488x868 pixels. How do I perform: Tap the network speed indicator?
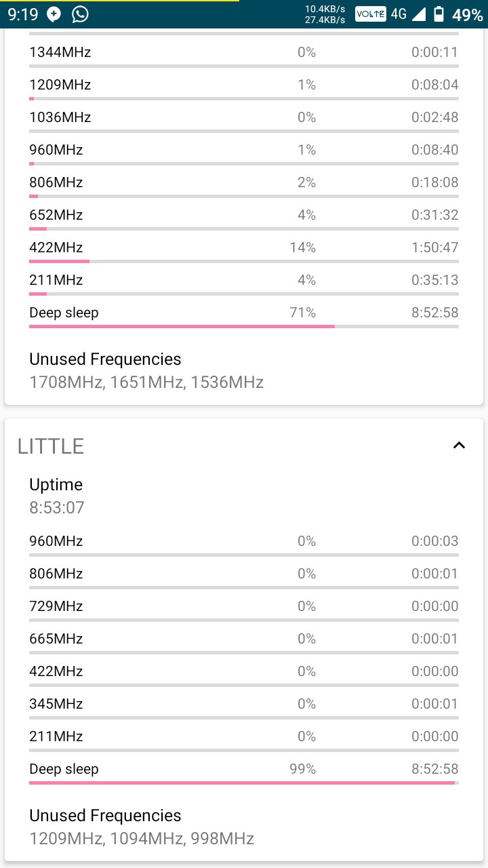(325, 14)
